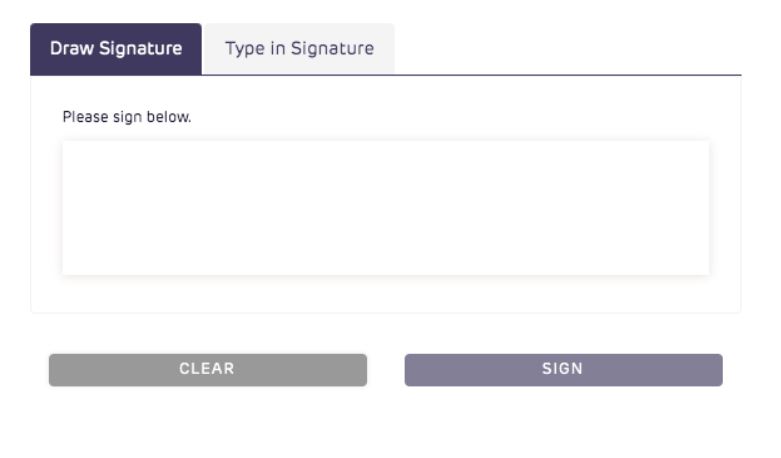The image size is (781, 458).
Task: Switch to typing a signature instead
Action: coord(299,49)
